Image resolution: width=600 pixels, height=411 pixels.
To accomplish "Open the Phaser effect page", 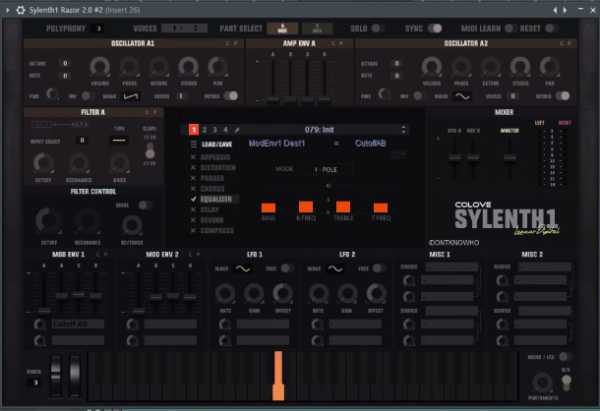I will pyautogui.click(x=212, y=178).
